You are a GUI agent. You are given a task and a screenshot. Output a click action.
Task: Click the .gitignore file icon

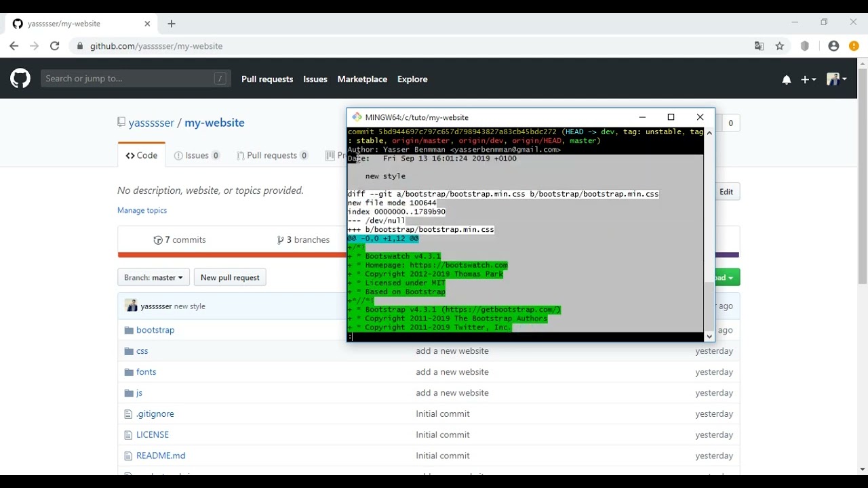[x=128, y=414]
